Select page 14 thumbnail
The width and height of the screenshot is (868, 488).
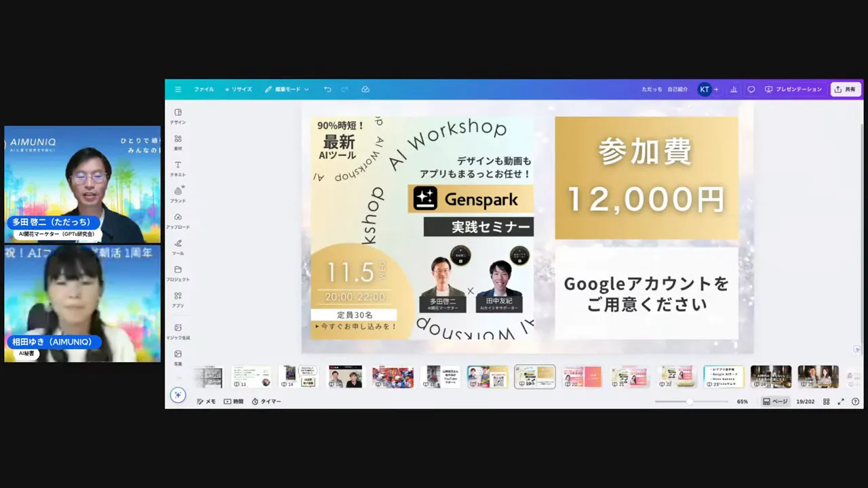point(298,377)
